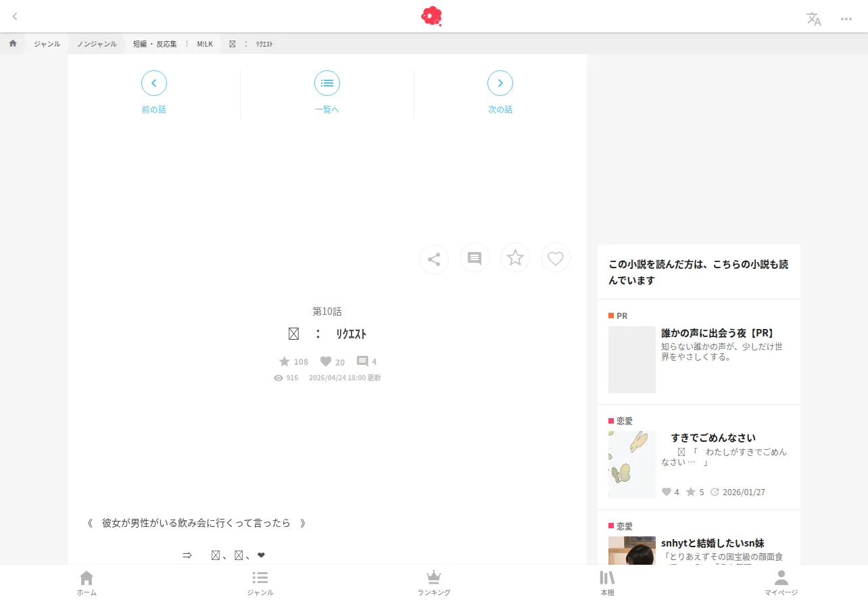Open the comments bubble button
The height and width of the screenshot is (608, 868).
click(475, 258)
